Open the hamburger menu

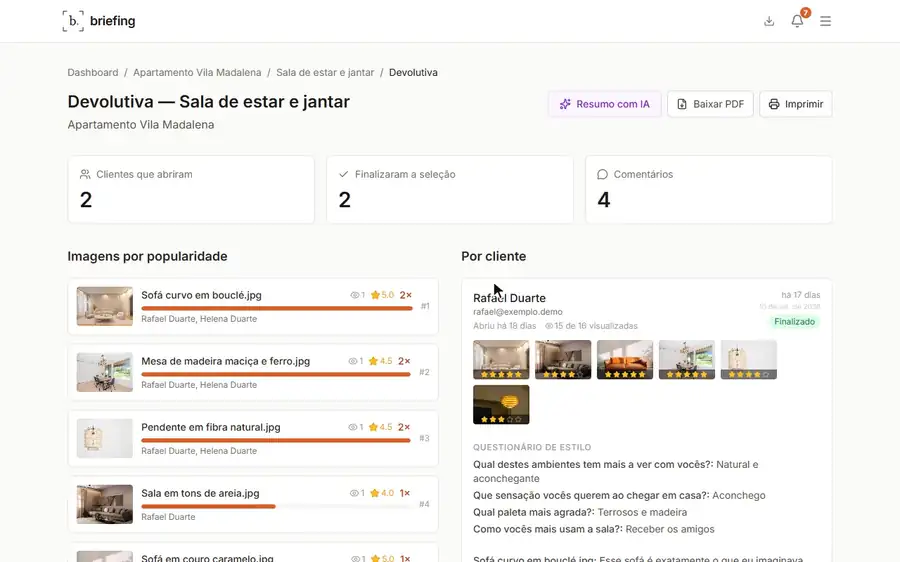(825, 21)
